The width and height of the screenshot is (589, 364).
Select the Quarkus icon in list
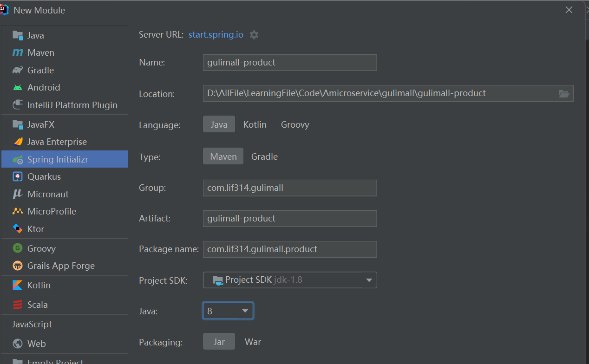pyautogui.click(x=18, y=176)
